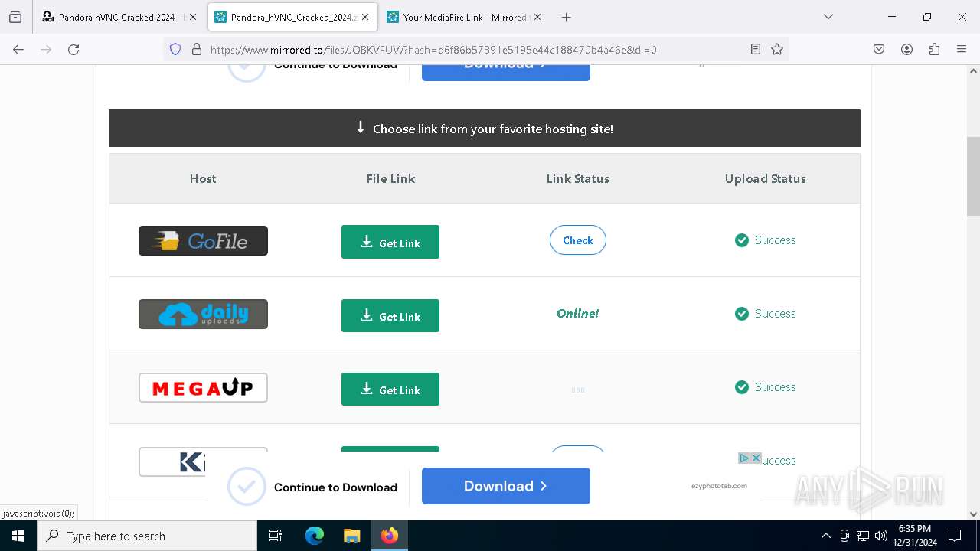Click Firefox icon on taskbar

390,536
